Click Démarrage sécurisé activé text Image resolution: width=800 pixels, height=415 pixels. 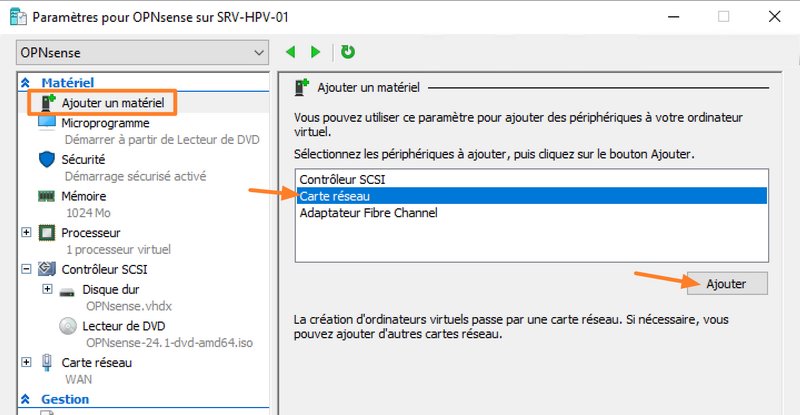(x=135, y=176)
